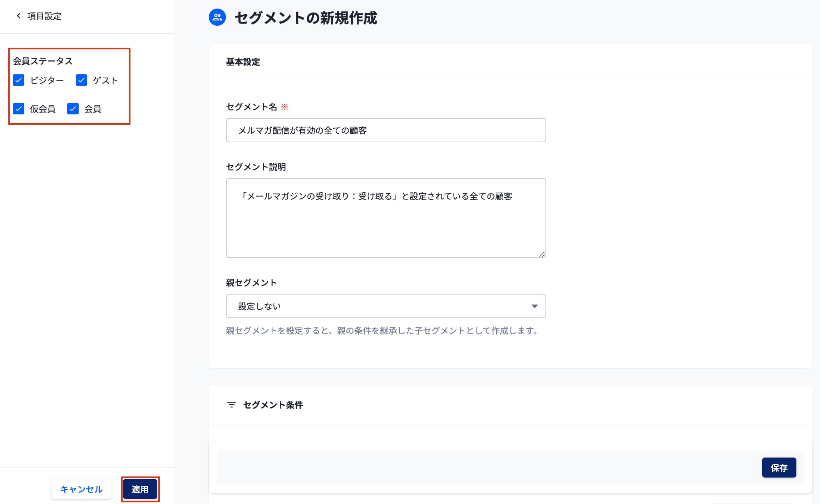The width and height of the screenshot is (820, 504).
Task: Disable the 会員 checkbox
Action: click(73, 109)
